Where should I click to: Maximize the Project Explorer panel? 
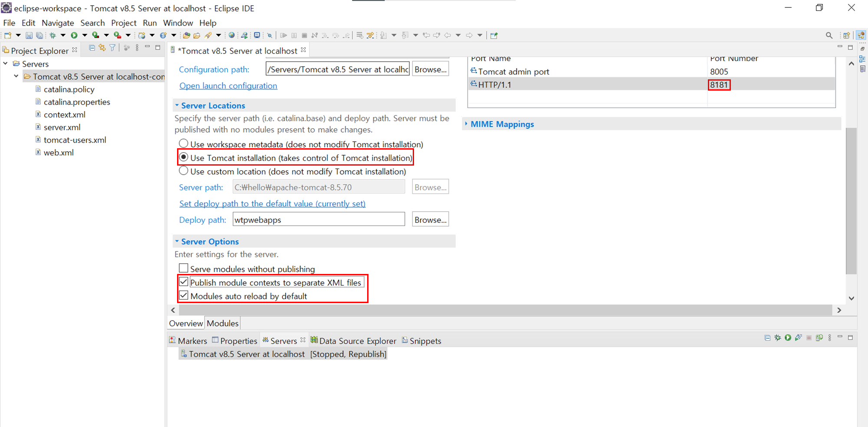158,47
